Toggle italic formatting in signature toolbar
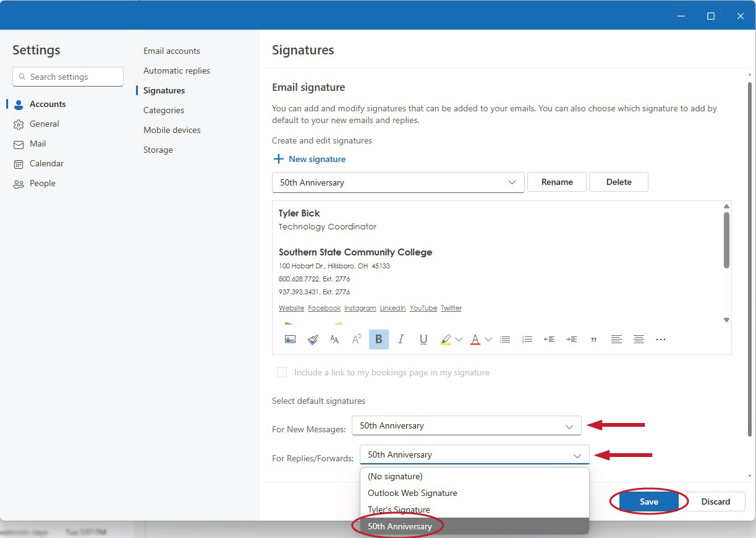 (x=401, y=339)
